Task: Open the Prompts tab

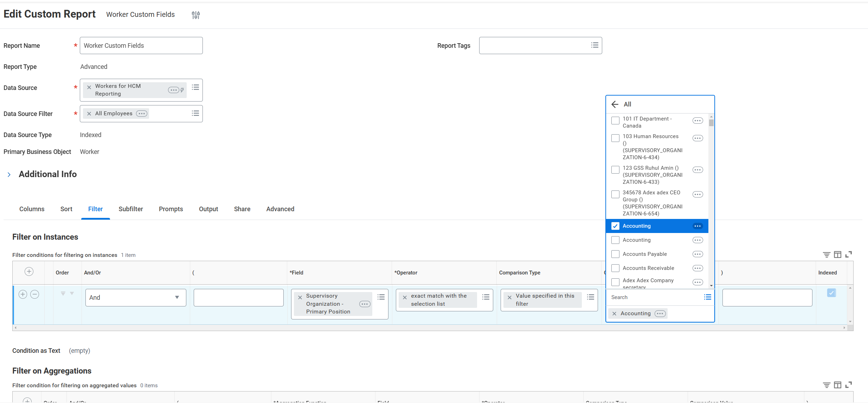Action: 171,209
